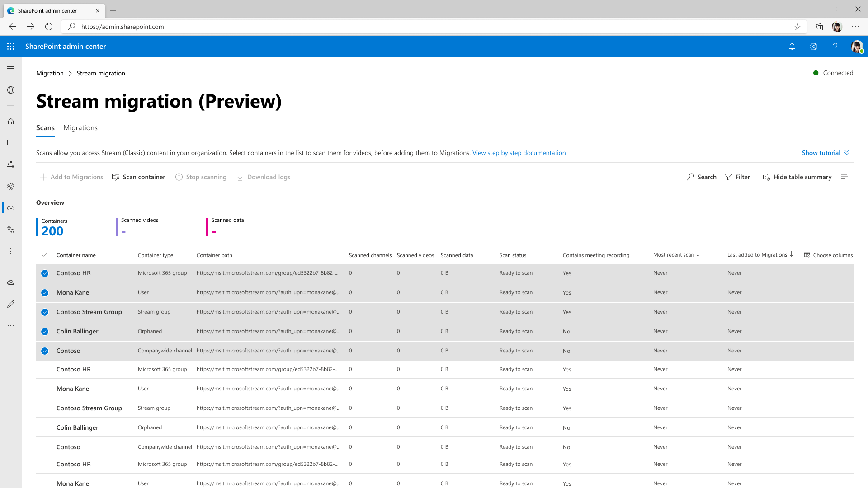The width and height of the screenshot is (868, 488).
Task: Click the Stop scanning icon
Action: pos(179,177)
